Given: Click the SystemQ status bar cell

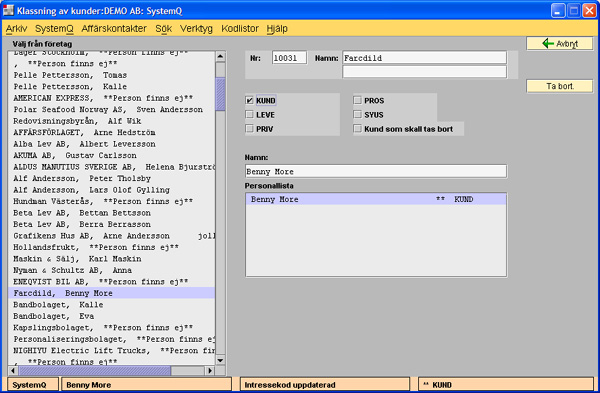Looking at the screenshot, I should point(33,385).
